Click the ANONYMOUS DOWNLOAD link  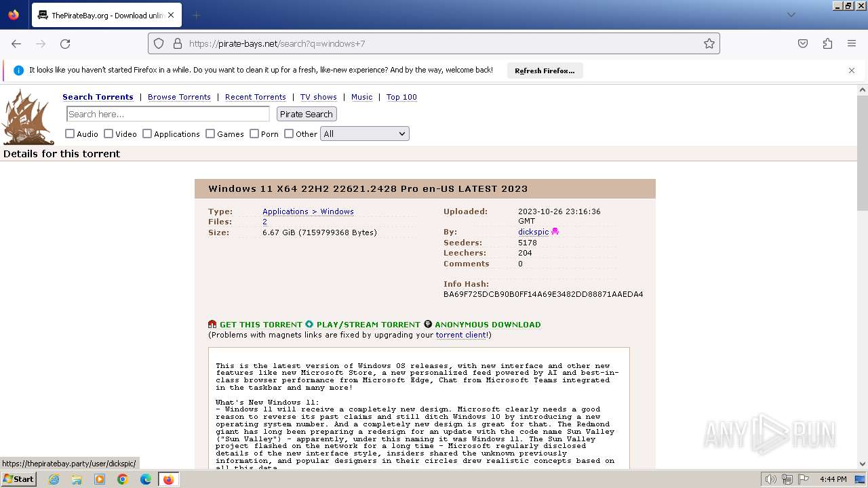pyautogui.click(x=488, y=325)
